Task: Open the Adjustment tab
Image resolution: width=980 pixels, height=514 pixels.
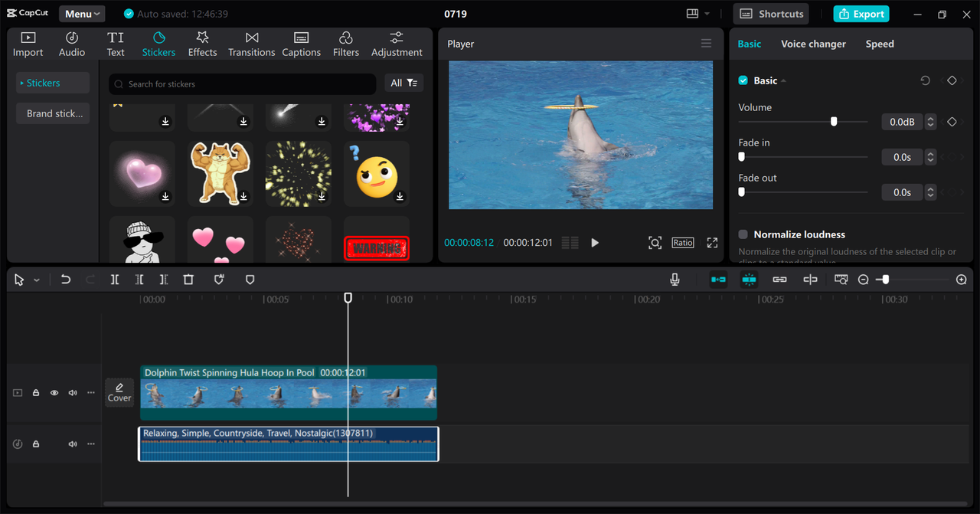Action: [x=397, y=44]
